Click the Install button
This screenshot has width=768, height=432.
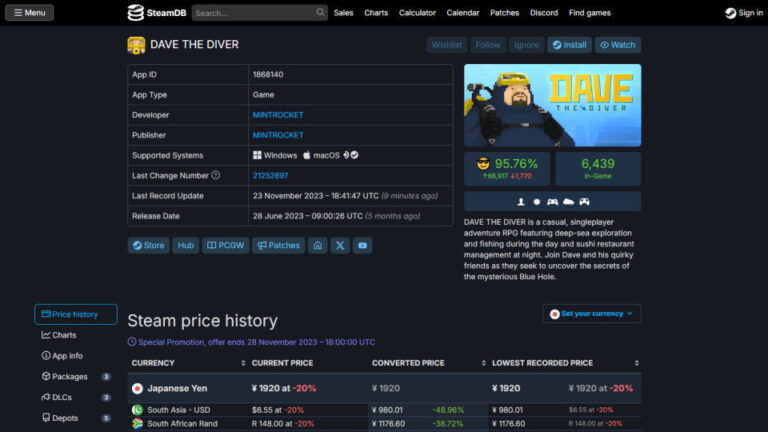(569, 45)
